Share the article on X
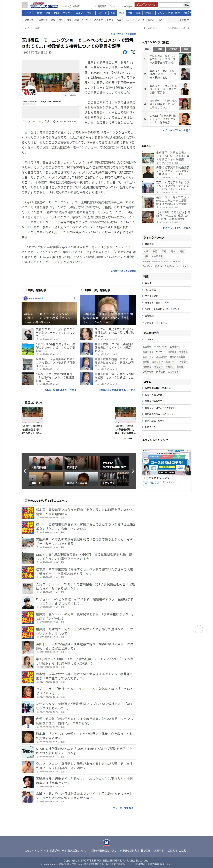The height and width of the screenshot is (868, 213). pos(133,52)
